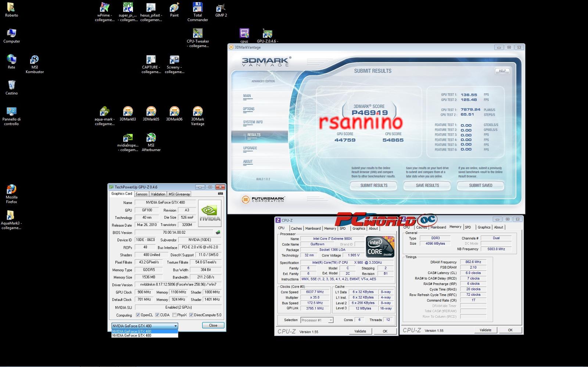The height and width of the screenshot is (367, 588).
Task: Go to MAIN in 3DMark Vantage
Action: coord(247,96)
